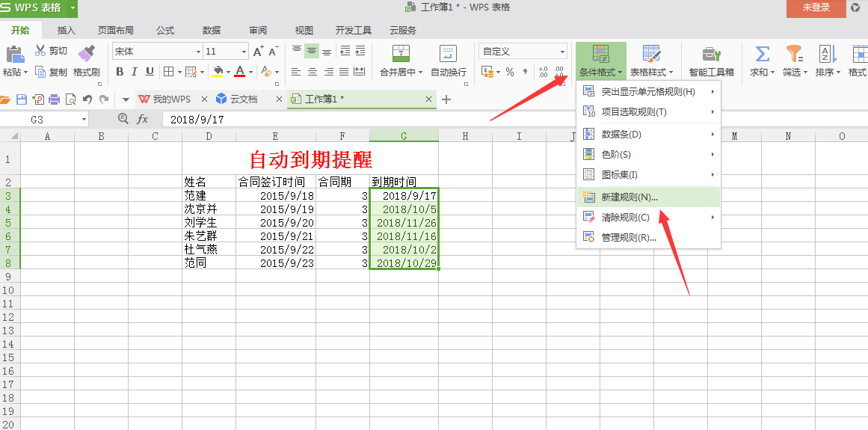Close the 云文档 tab
The height and width of the screenshot is (430, 868).
(x=279, y=99)
